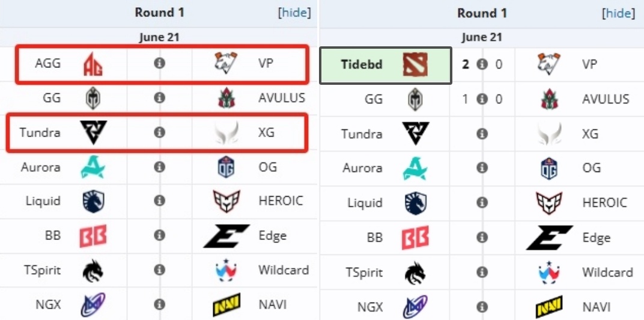The width and height of the screenshot is (644, 320).
Task: Collapse the right Round 1 via hide
Action: click(x=619, y=14)
